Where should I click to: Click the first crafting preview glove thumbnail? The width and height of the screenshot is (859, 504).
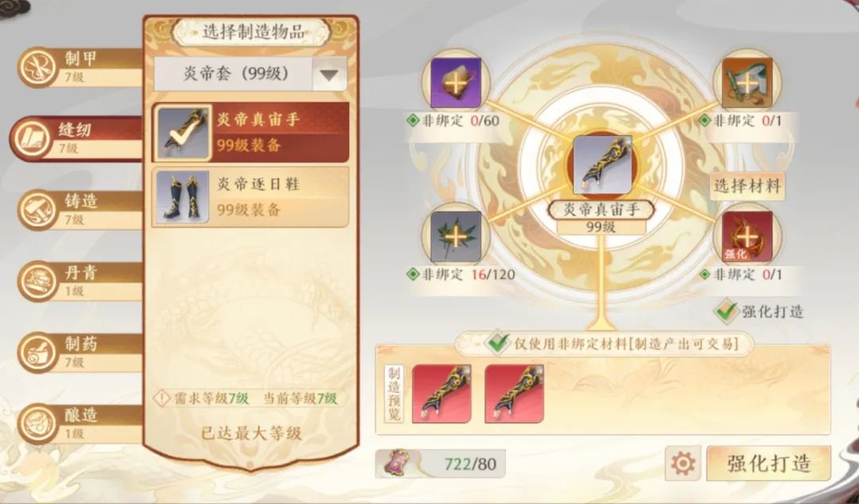441,394
